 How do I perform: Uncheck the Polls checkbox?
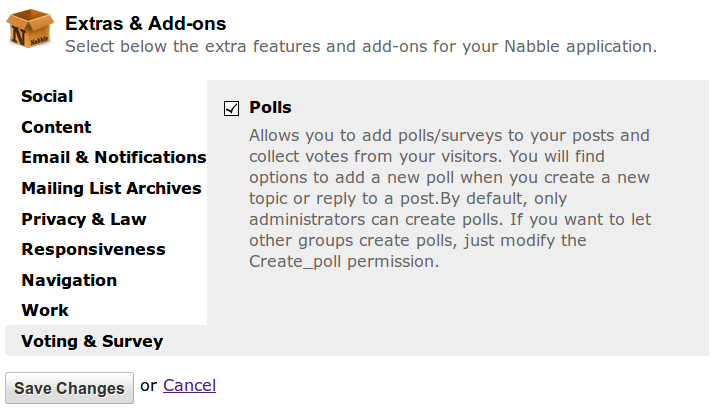[232, 108]
